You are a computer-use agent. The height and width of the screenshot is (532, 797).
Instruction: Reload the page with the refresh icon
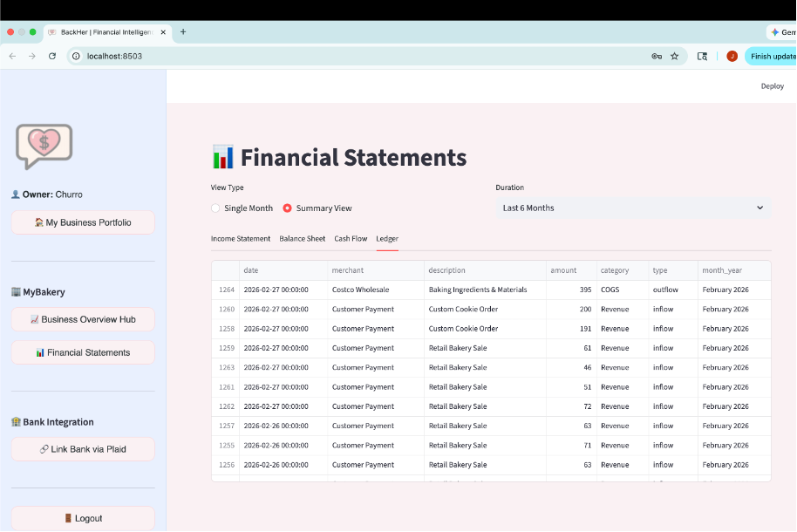[x=51, y=56]
